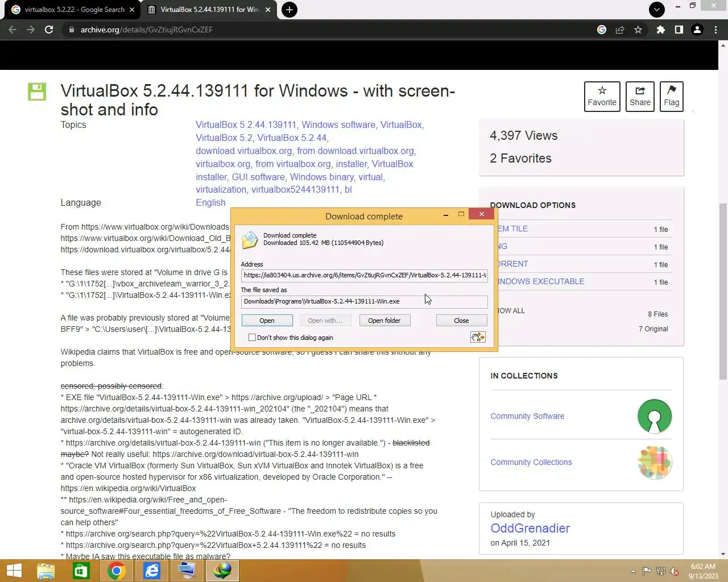Screen dimensions: 728x582
Task: Click the Action Center flag tray icon
Action: click(647, 571)
